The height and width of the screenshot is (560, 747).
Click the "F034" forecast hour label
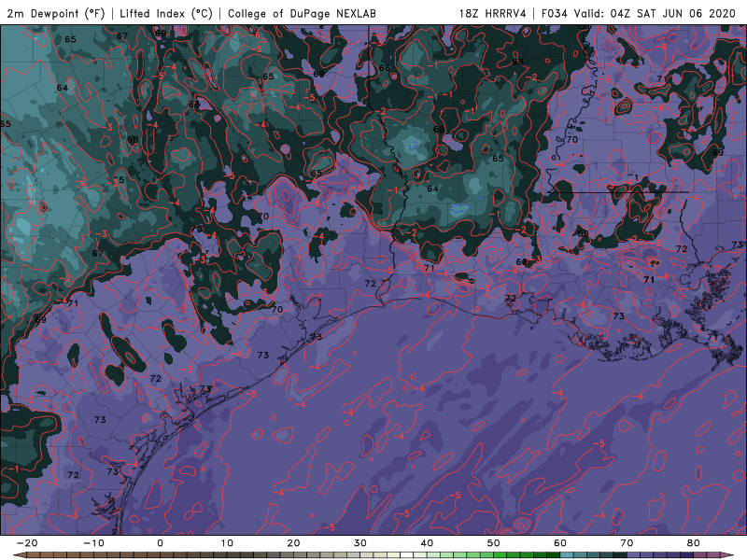click(x=554, y=13)
